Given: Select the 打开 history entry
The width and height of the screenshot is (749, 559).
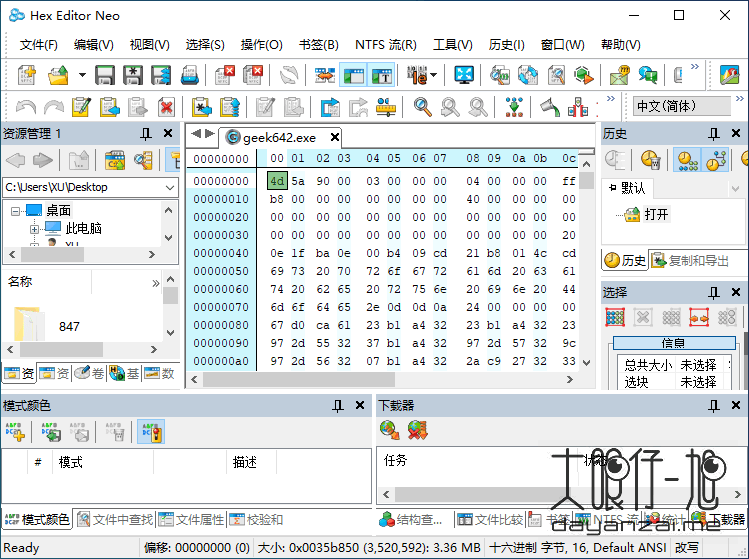Looking at the screenshot, I should (x=656, y=214).
